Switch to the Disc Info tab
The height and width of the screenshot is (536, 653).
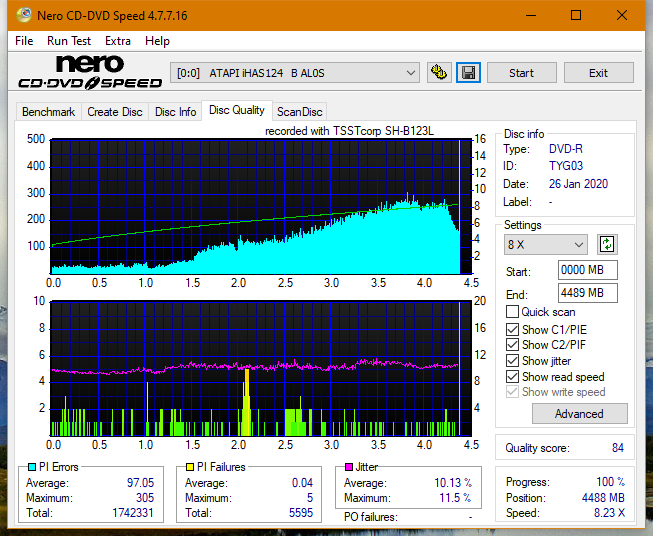pos(176,112)
